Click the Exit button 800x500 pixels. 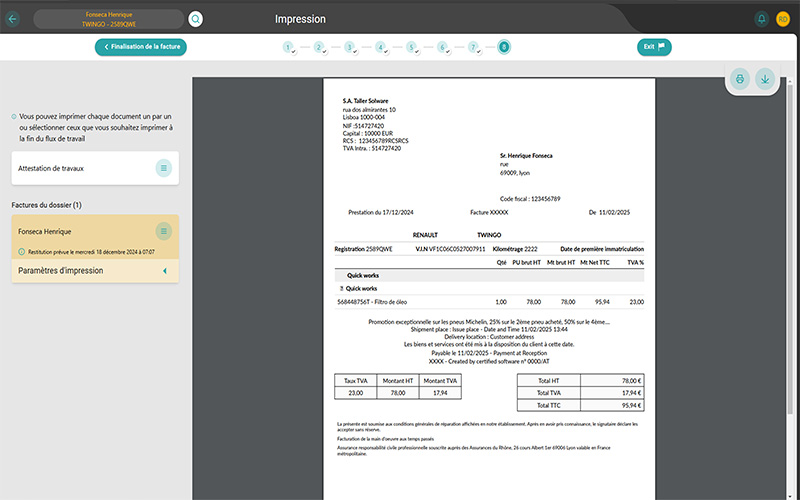654,47
